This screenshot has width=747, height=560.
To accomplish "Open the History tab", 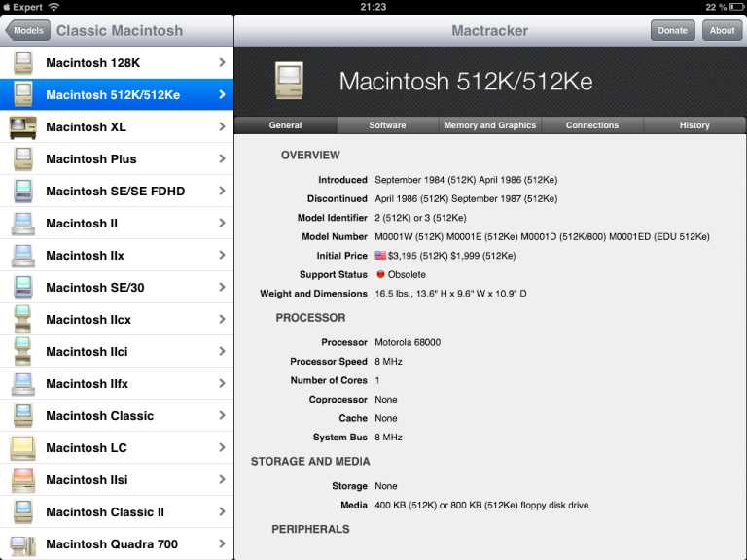I will coord(694,125).
